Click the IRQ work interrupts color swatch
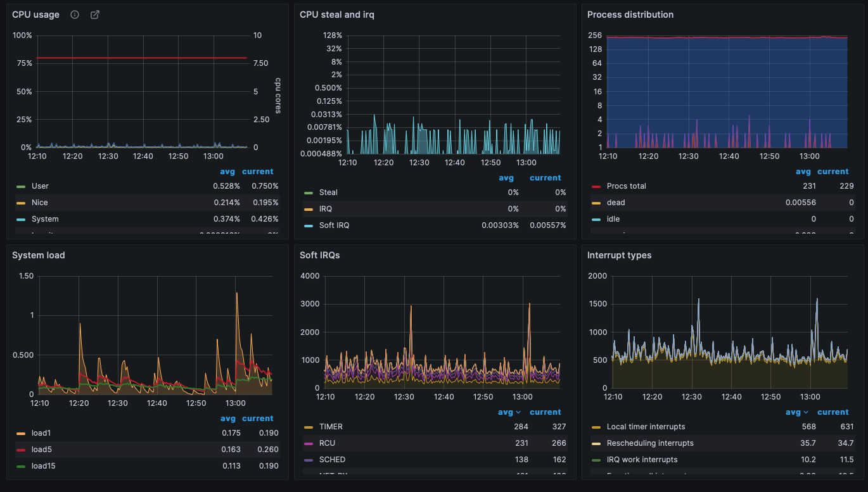The image size is (868, 492). coord(596,460)
